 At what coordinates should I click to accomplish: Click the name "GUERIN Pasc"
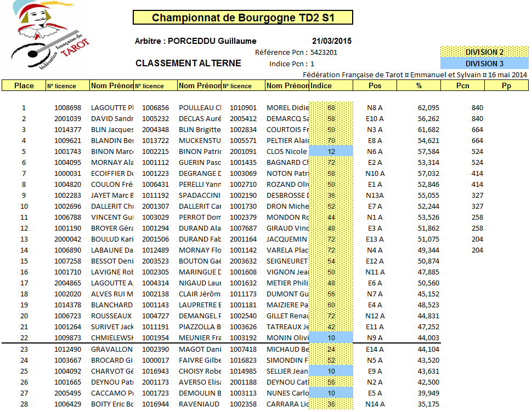click(200, 163)
